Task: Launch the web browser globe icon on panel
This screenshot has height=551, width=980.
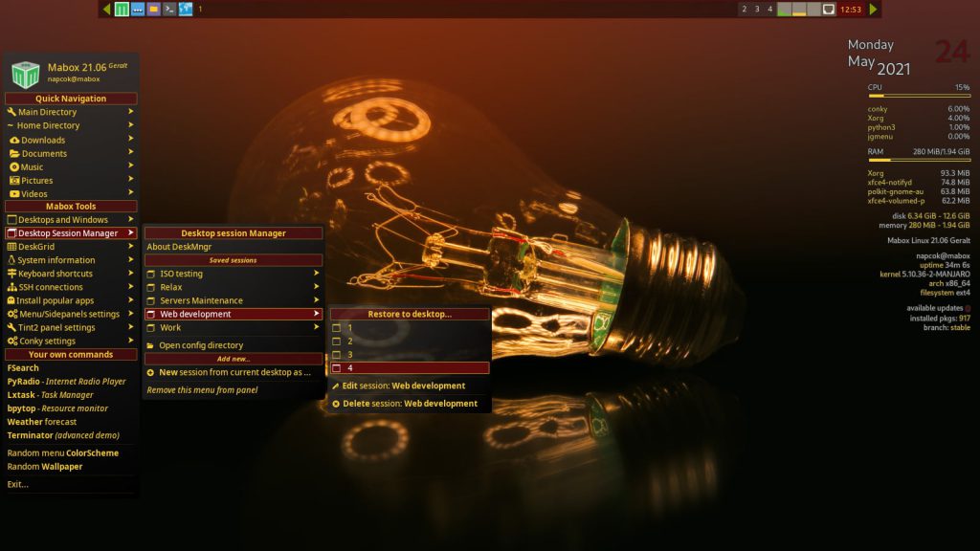Action: pos(186,8)
